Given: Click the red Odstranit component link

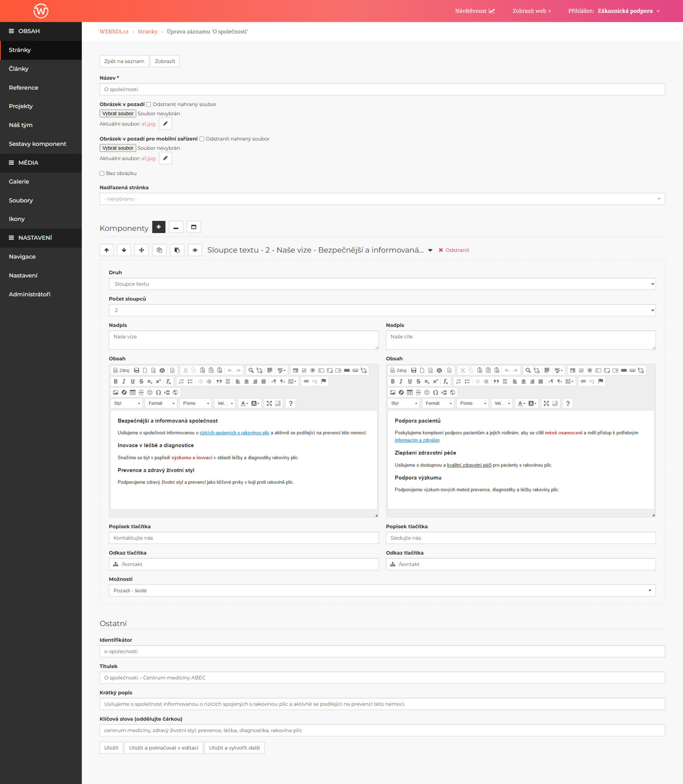Looking at the screenshot, I should (x=454, y=250).
